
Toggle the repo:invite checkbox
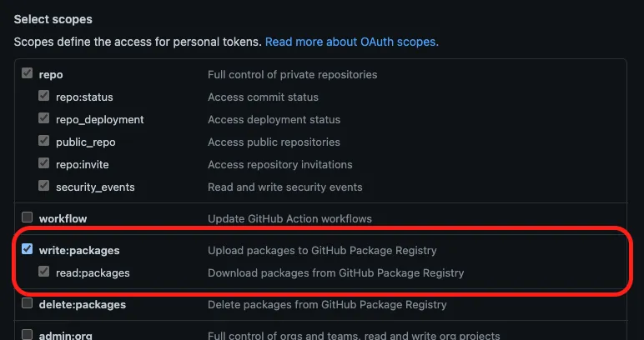[x=44, y=164]
